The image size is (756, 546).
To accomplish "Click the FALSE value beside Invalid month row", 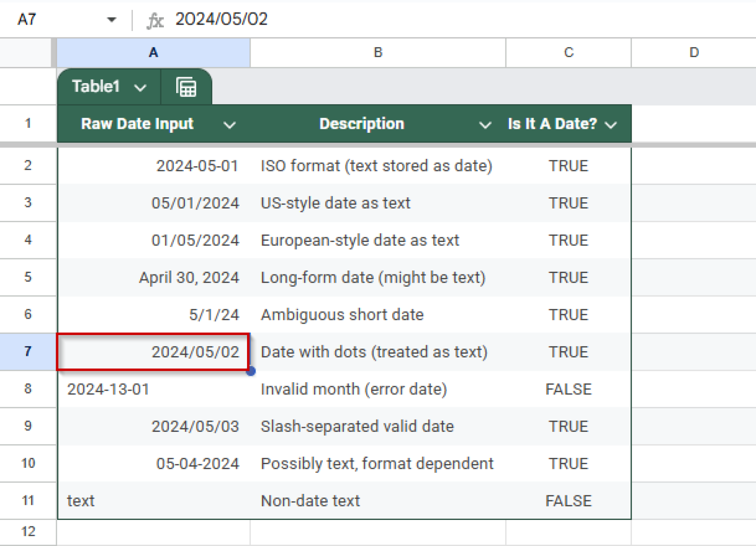I will tap(568, 389).
